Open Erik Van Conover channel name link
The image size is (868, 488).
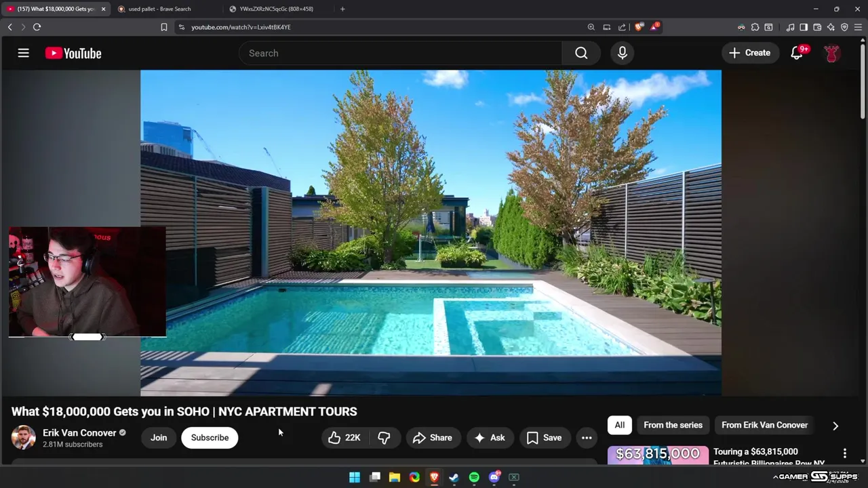pos(79,432)
